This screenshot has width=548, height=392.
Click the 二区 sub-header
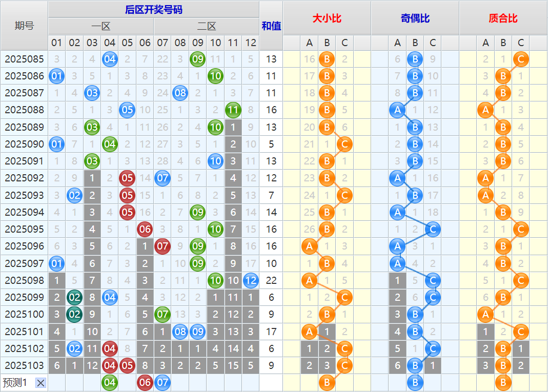[x=207, y=26]
